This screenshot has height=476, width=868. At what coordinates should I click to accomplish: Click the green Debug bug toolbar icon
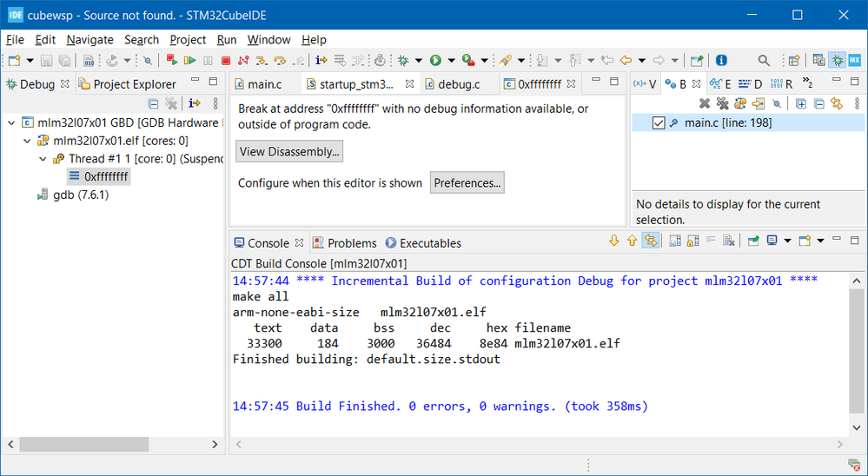coord(403,60)
